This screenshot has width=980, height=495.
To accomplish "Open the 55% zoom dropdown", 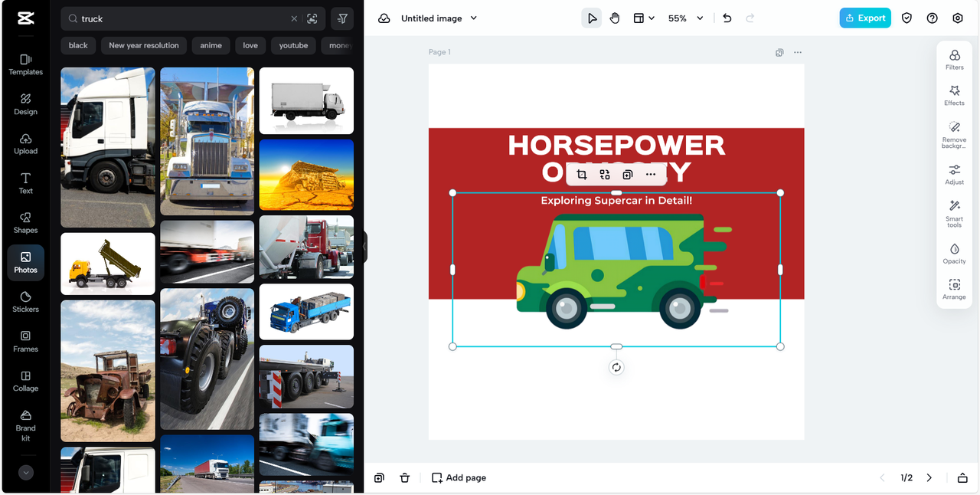I will 685,18.
